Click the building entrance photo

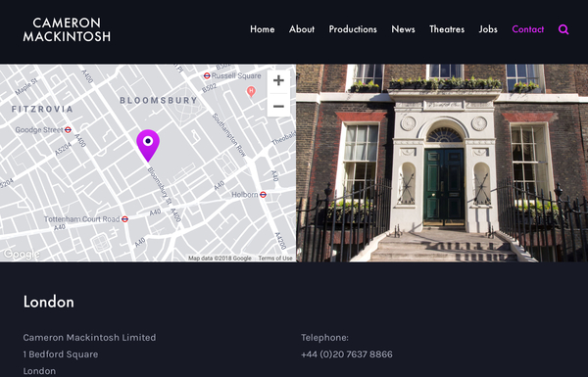[x=442, y=163]
